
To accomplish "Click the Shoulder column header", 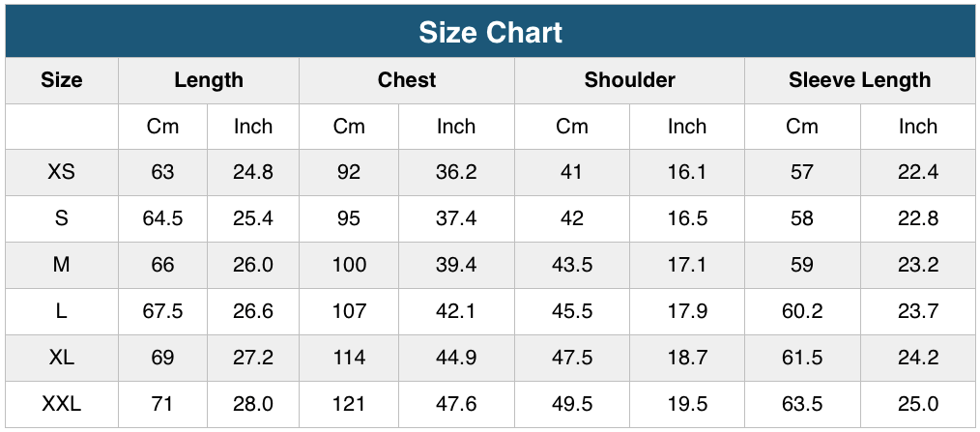I will 629,80.
